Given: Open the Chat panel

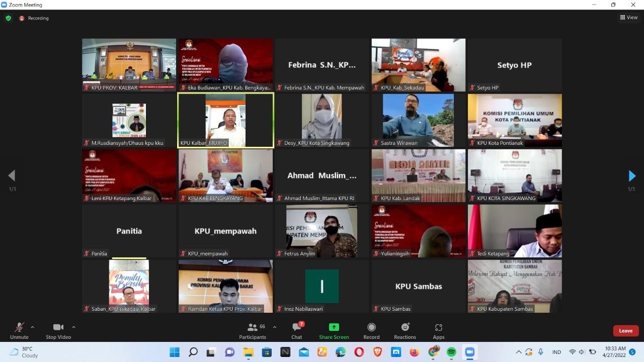Looking at the screenshot, I should click(x=297, y=331).
